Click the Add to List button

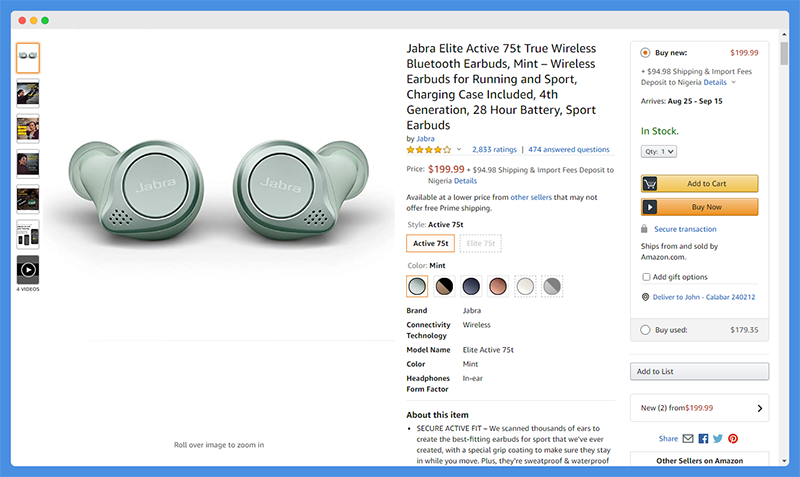pos(699,371)
